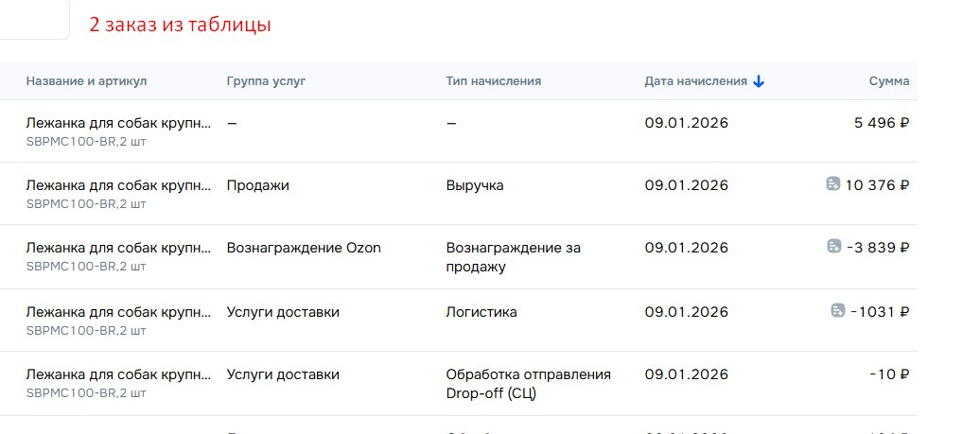Select the Тип начисления column header

click(493, 81)
